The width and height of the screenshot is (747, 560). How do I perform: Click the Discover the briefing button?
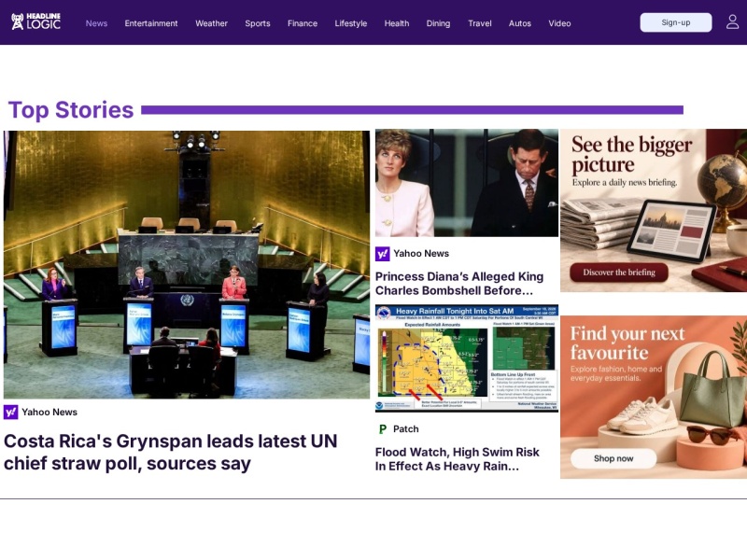tap(619, 273)
